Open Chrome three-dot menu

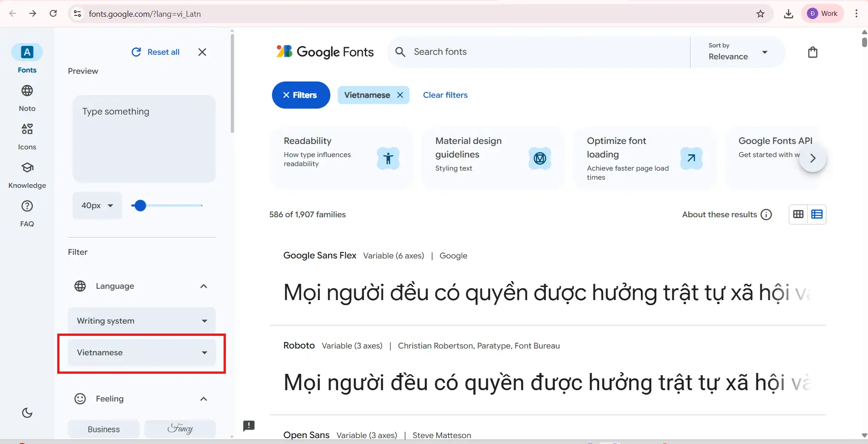pyautogui.click(x=856, y=14)
